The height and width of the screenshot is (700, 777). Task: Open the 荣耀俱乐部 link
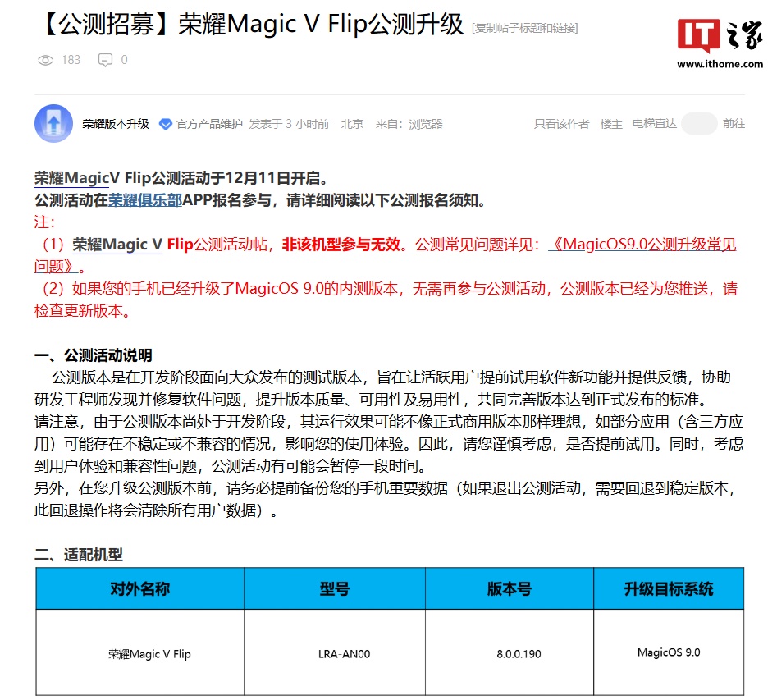pyautogui.click(x=145, y=200)
